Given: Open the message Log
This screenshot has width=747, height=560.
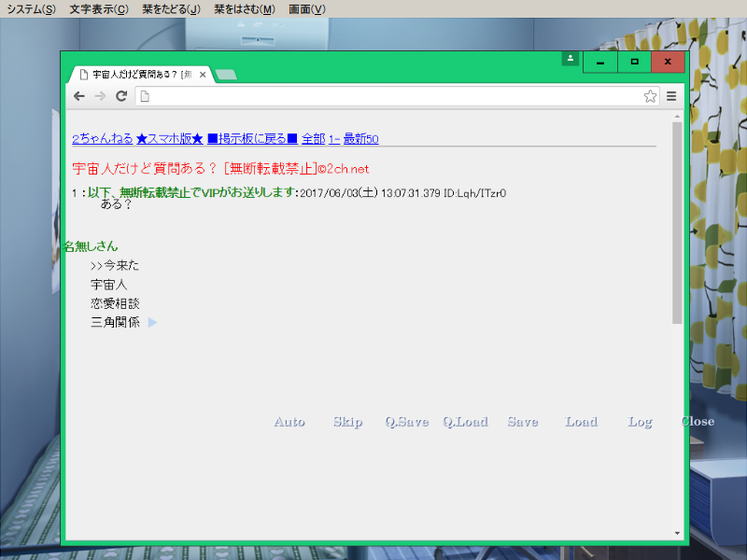Looking at the screenshot, I should click(640, 423).
